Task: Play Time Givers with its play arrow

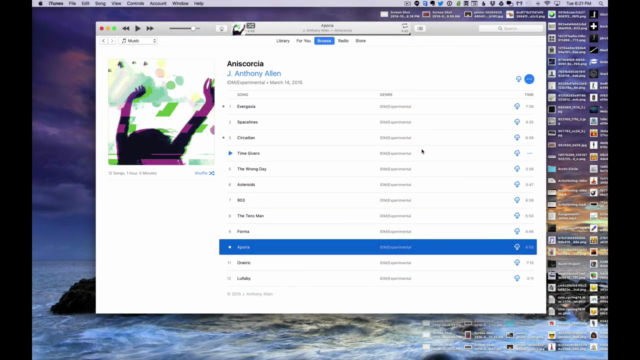Action: (x=230, y=153)
